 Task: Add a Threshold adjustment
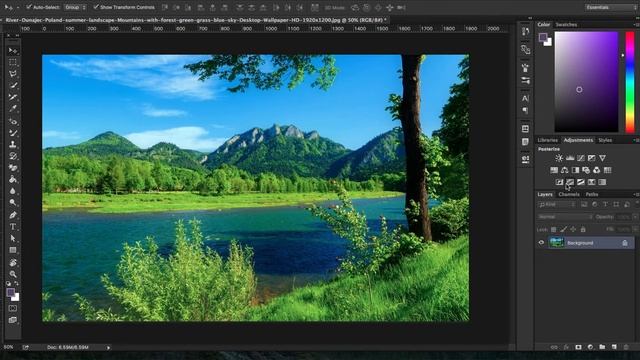pyautogui.click(x=580, y=182)
